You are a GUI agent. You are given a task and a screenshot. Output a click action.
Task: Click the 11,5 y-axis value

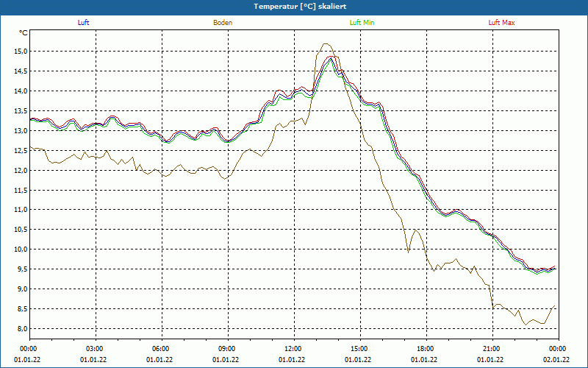tap(21, 191)
